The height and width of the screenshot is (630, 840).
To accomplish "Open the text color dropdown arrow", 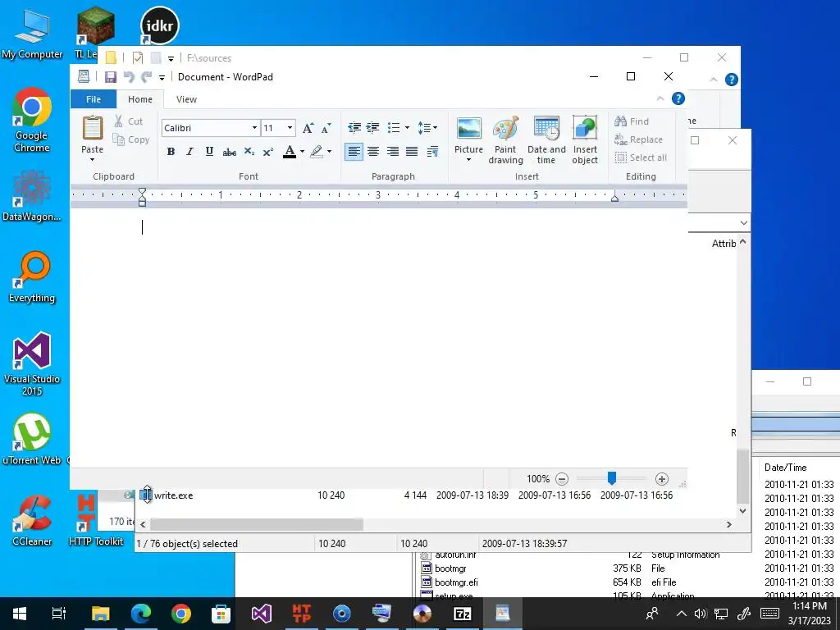I will pyautogui.click(x=302, y=152).
